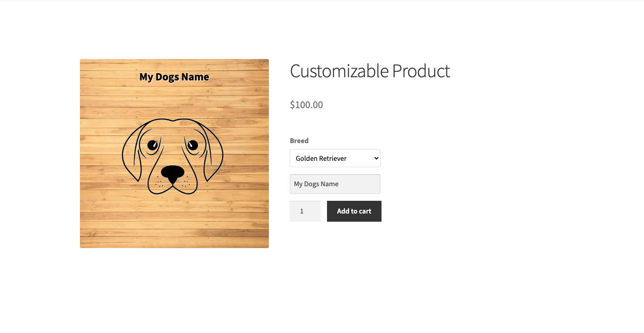Click the $100.00 price text
Viewport: 644px width, 333px height.
coord(307,105)
